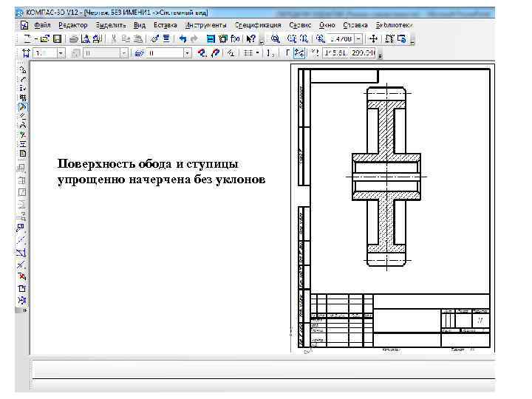Open the Инструменты menu
Viewport: 532px width, 399px height.
[x=205, y=25]
